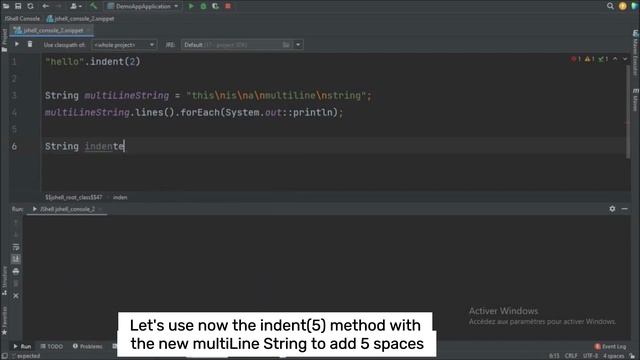Screen dimensions: 640x360
Task: Print Run console output with printer icon
Action: pos(16,271)
